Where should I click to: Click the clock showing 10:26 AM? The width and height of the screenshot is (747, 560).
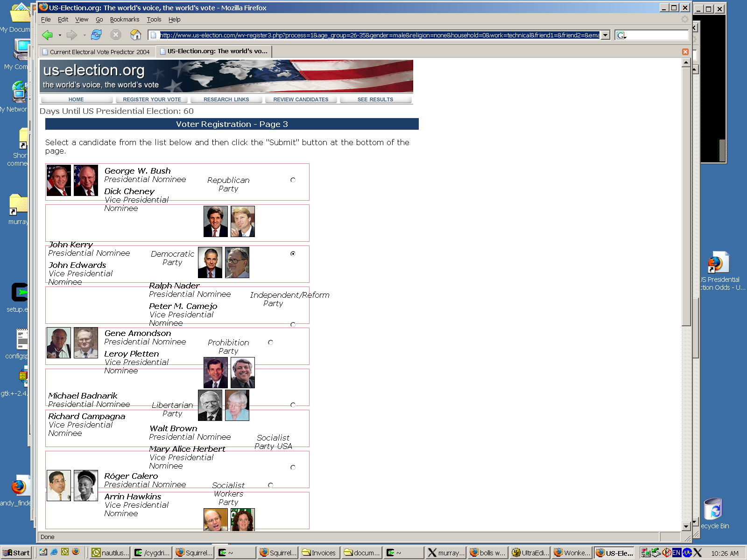[725, 553]
